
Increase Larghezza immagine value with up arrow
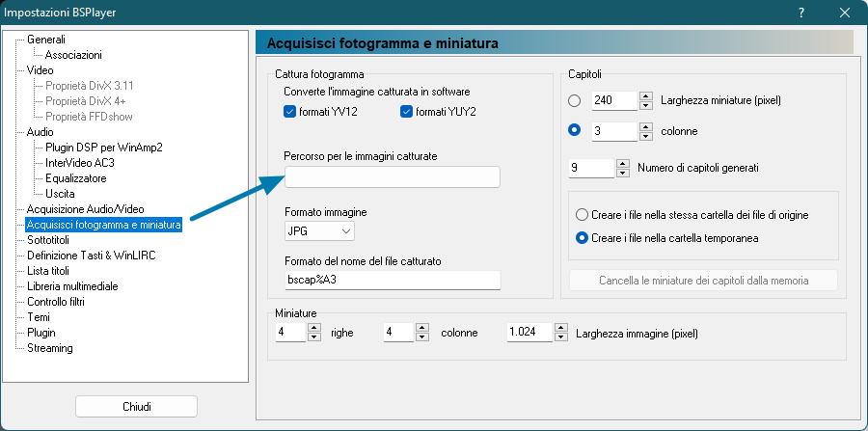click(x=561, y=328)
